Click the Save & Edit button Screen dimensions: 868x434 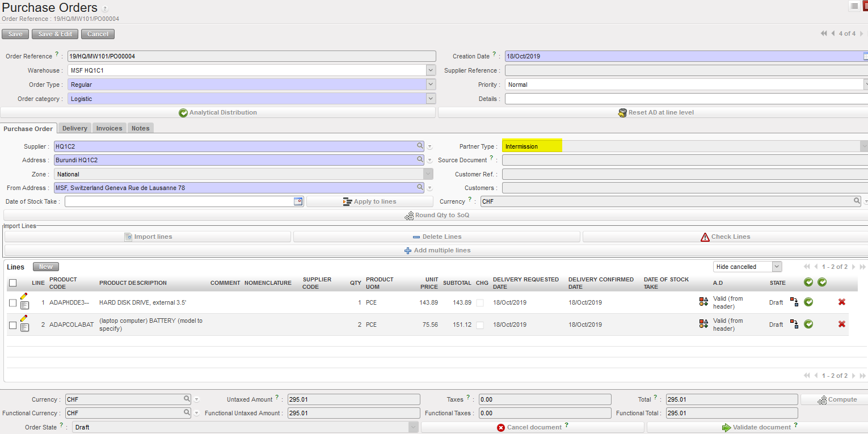pyautogui.click(x=55, y=34)
